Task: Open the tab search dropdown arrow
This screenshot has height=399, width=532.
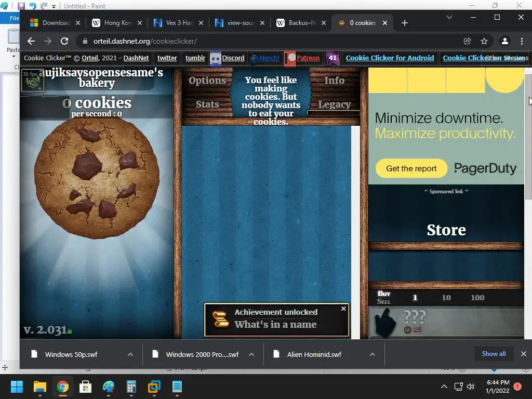Action: (x=449, y=17)
